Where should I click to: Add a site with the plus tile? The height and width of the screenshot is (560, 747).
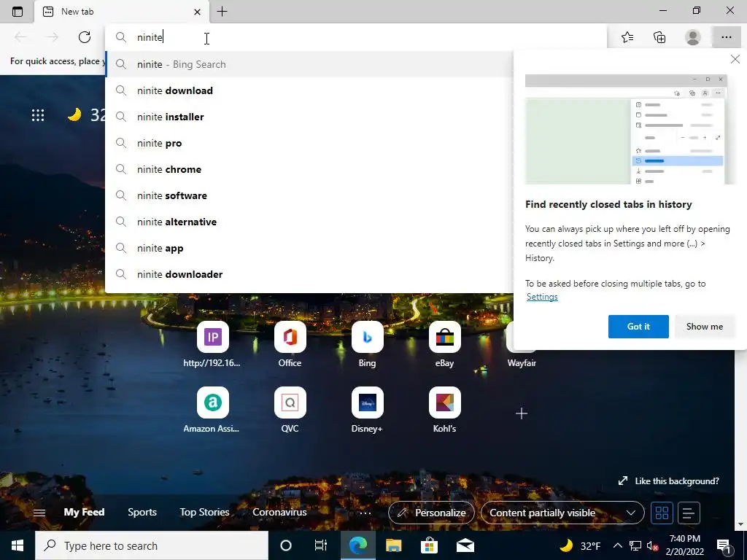pos(522,413)
